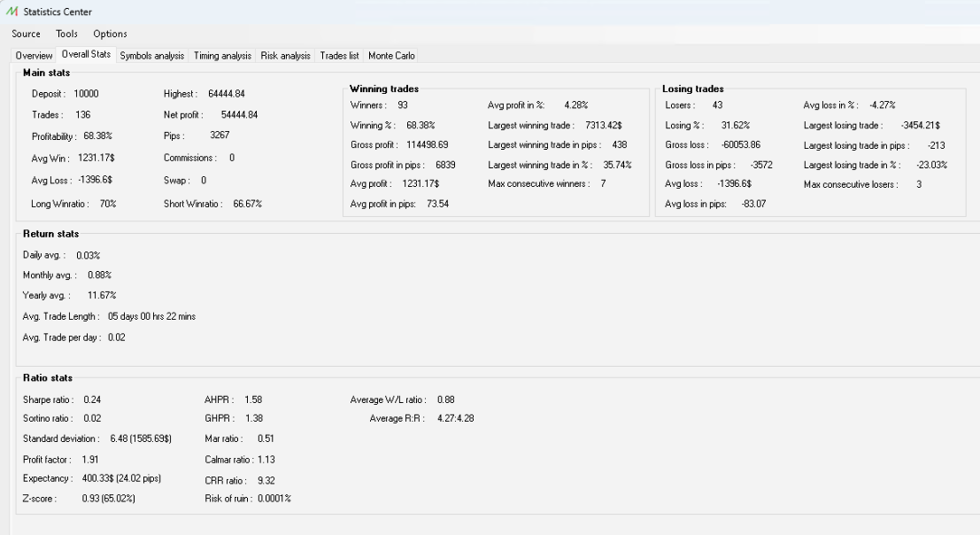This screenshot has height=535, width=980.
Task: Click the Avg Win value 1231.17$ in Main stats
Action: point(96,159)
